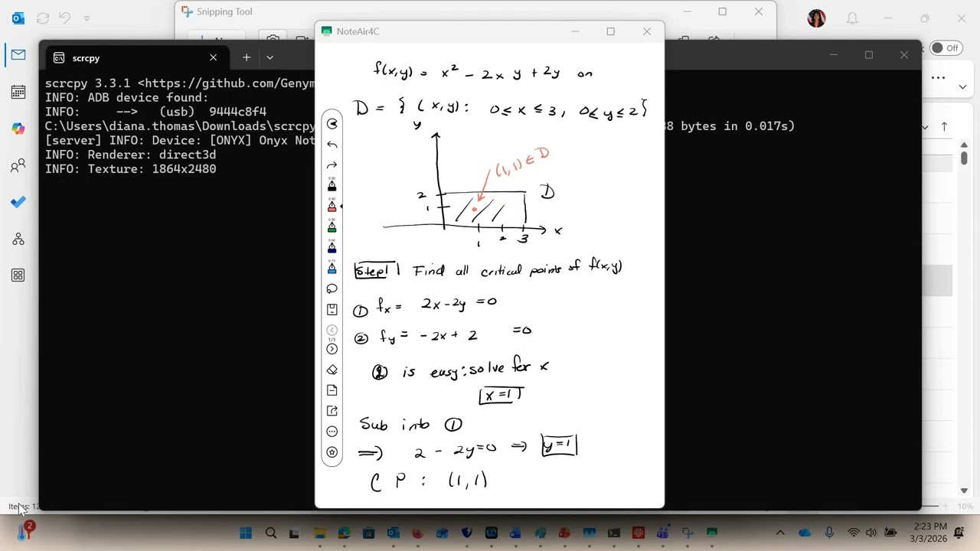Open Outlook Calendar in the left sidebar

[18, 92]
